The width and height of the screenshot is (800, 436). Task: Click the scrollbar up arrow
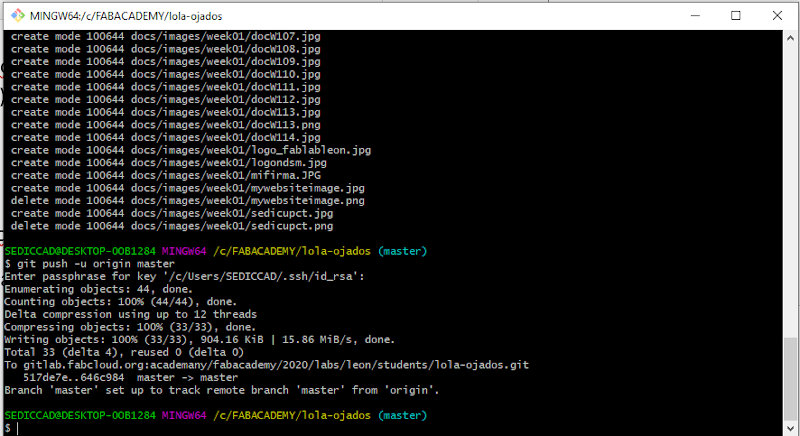[790, 38]
